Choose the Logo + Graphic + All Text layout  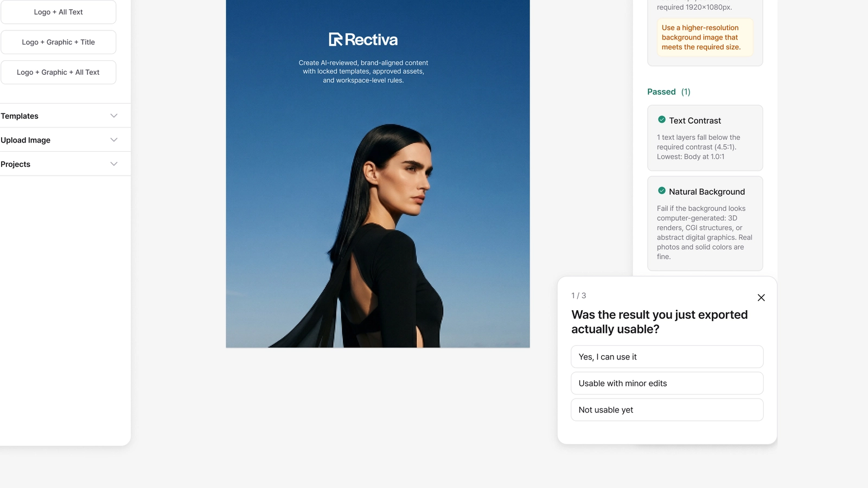click(x=59, y=72)
